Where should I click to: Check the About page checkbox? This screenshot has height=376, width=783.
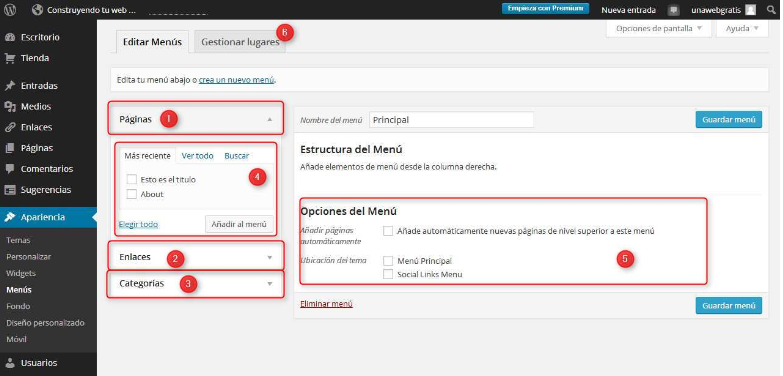(x=132, y=194)
